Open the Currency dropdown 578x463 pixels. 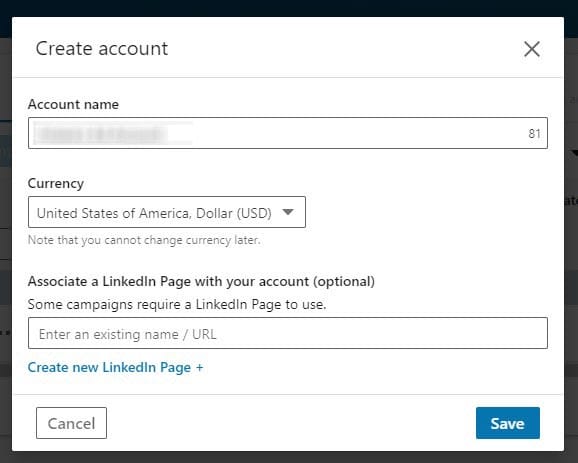click(x=167, y=212)
